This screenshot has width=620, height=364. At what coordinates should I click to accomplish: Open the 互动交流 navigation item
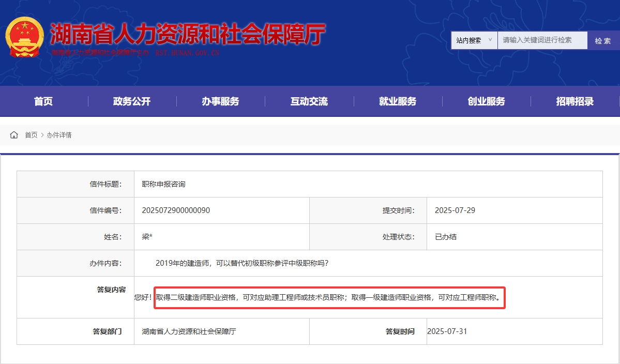[x=309, y=101]
